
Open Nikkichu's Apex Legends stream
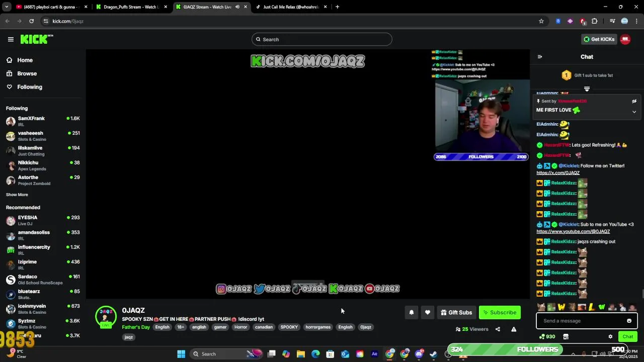click(43, 165)
